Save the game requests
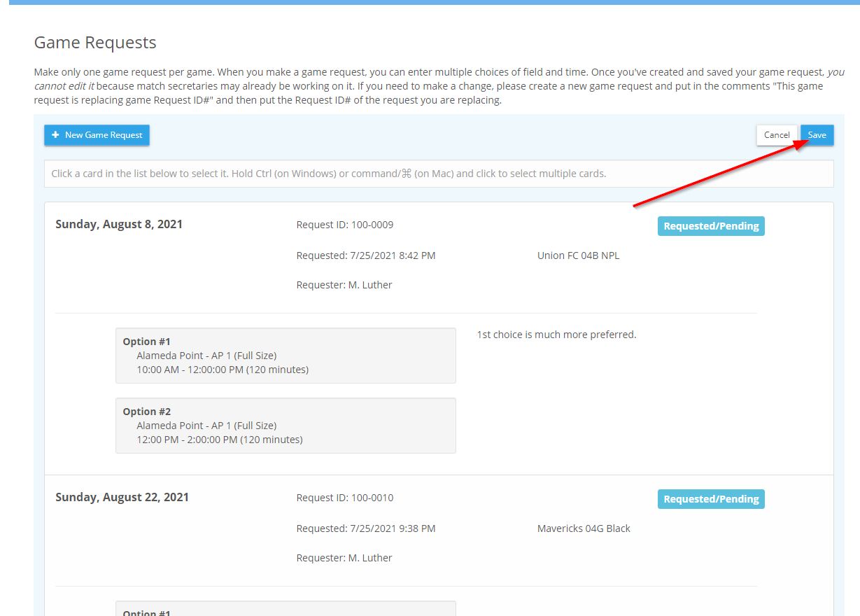This screenshot has width=860, height=616. pos(817,135)
